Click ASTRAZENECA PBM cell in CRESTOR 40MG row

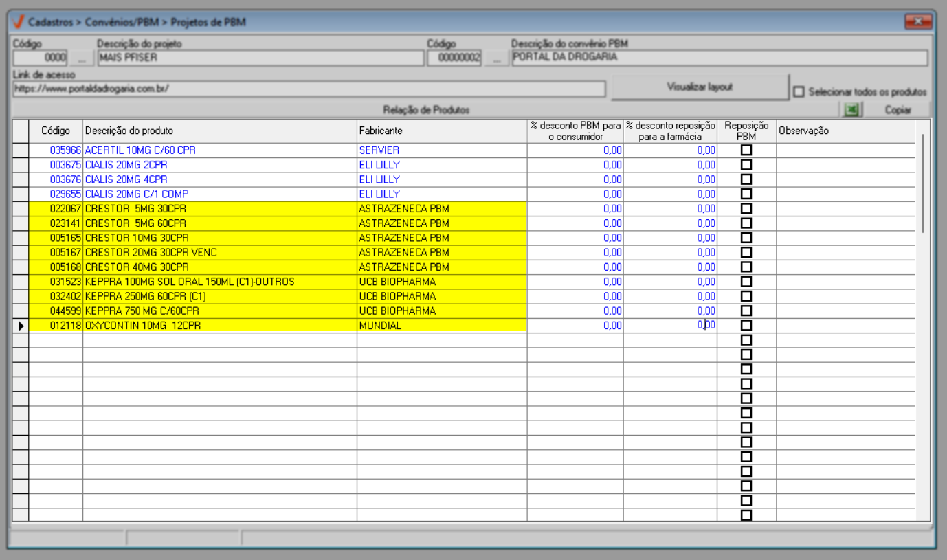[x=442, y=267]
